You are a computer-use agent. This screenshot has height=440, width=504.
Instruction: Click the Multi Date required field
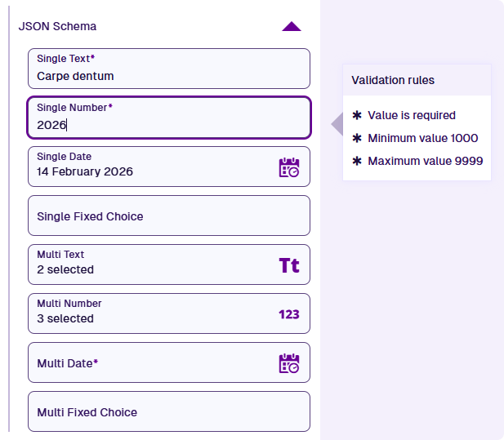[x=147, y=363]
